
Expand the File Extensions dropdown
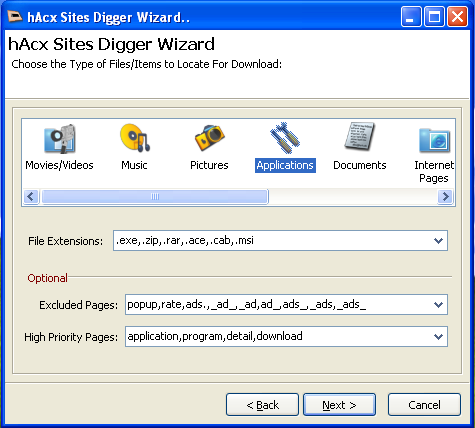(x=438, y=240)
